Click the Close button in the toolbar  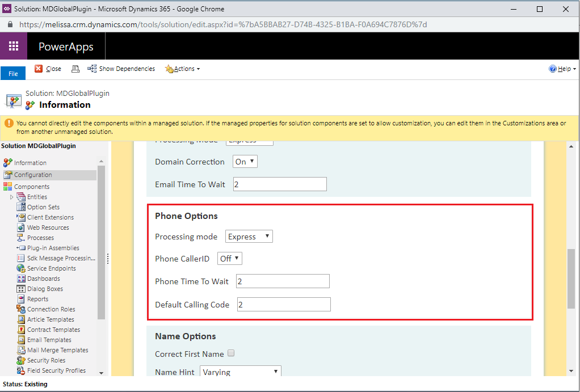(48, 69)
